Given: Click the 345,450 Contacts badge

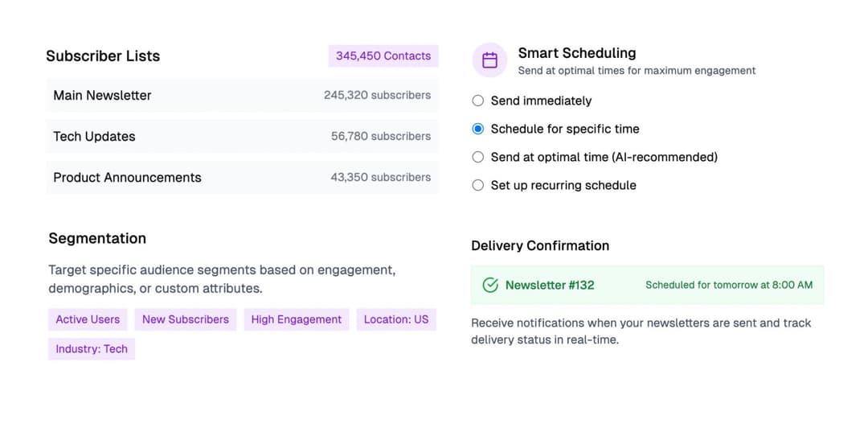Looking at the screenshot, I should pyautogui.click(x=383, y=56).
